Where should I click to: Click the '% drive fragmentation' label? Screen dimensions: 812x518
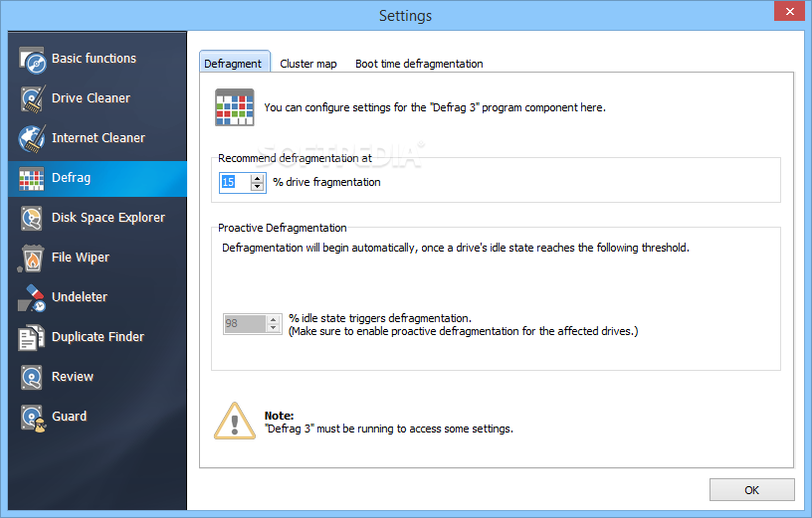point(326,182)
